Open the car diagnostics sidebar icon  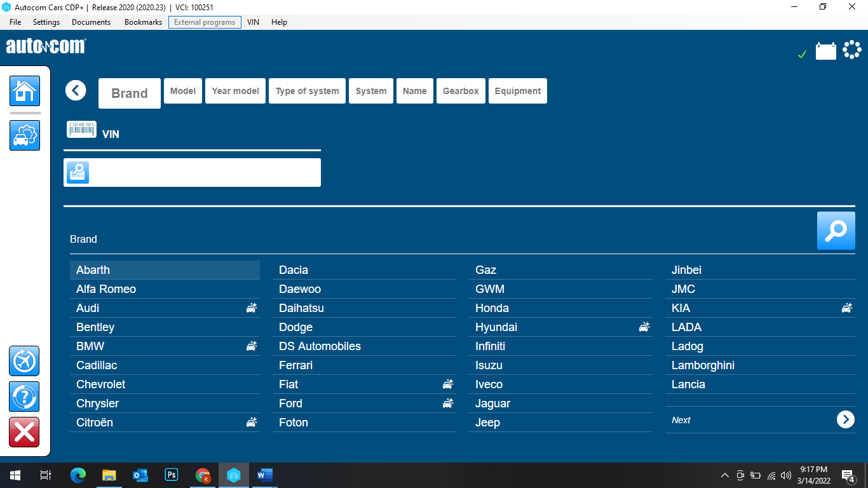coord(25,135)
